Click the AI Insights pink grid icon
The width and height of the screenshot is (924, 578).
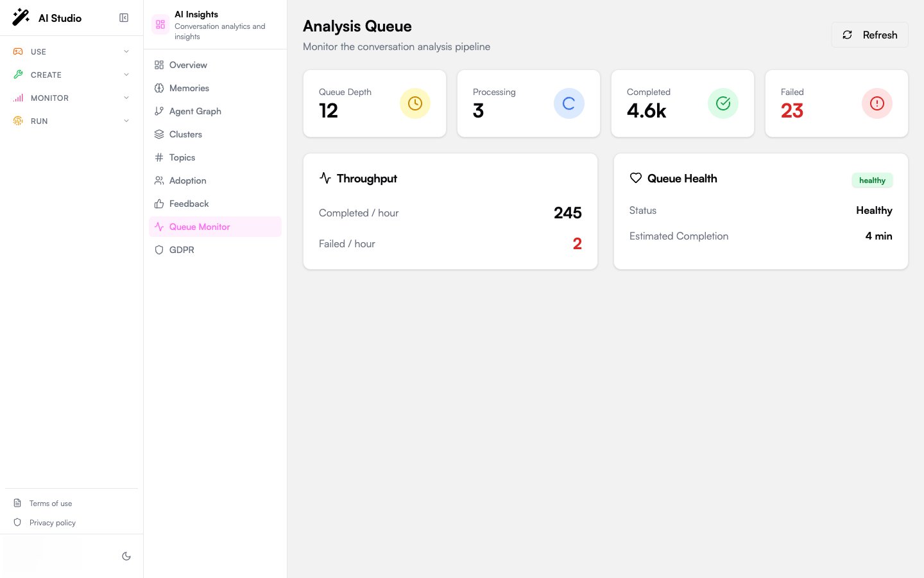pos(160,24)
